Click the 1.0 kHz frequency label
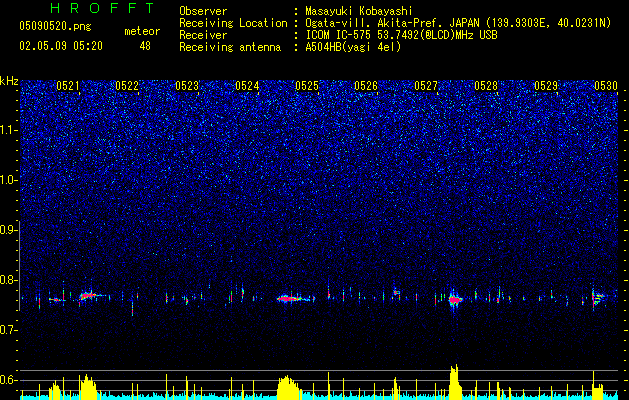This screenshot has height=400, width=629. click(9, 180)
